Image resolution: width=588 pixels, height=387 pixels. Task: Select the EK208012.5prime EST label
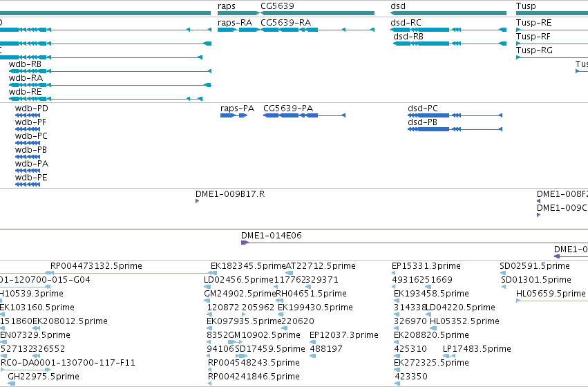(x=70, y=322)
